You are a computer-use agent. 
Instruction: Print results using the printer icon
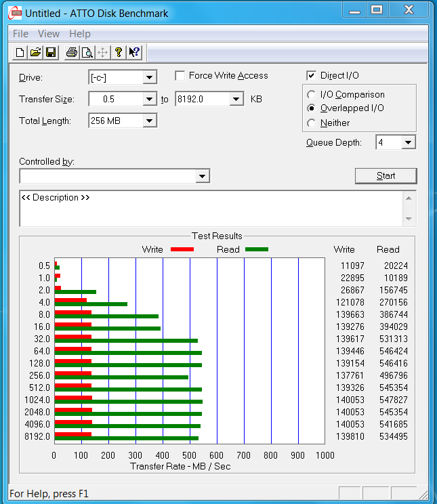[71, 52]
